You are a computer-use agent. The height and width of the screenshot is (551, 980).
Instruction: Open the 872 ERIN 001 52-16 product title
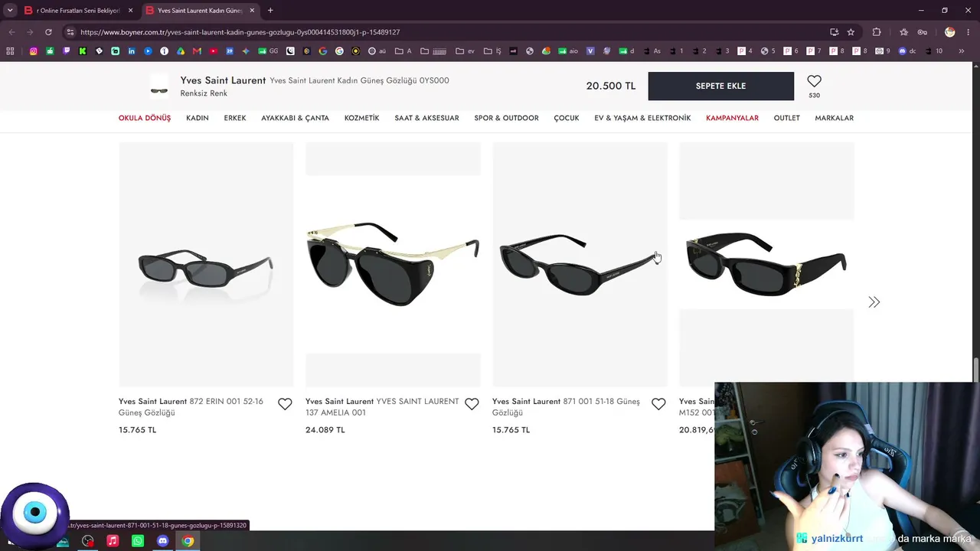(191, 407)
